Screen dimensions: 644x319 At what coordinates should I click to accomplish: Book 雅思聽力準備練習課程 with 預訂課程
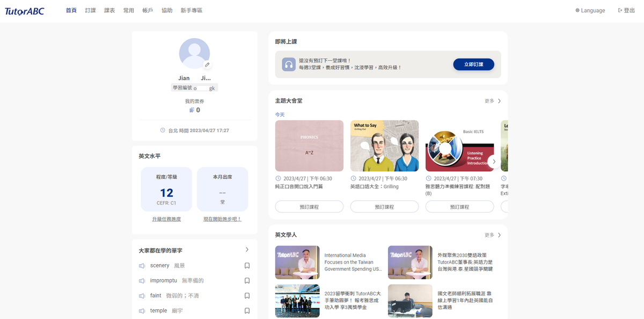point(459,207)
